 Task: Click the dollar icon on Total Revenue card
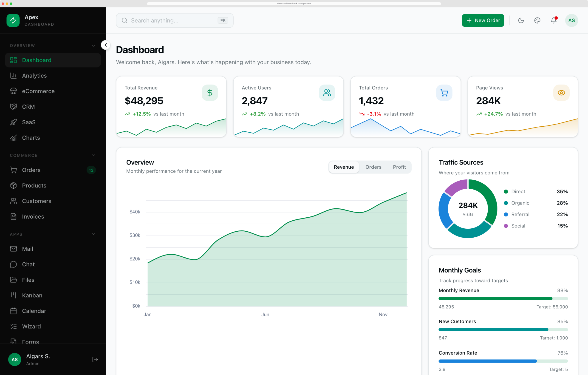pyautogui.click(x=210, y=93)
